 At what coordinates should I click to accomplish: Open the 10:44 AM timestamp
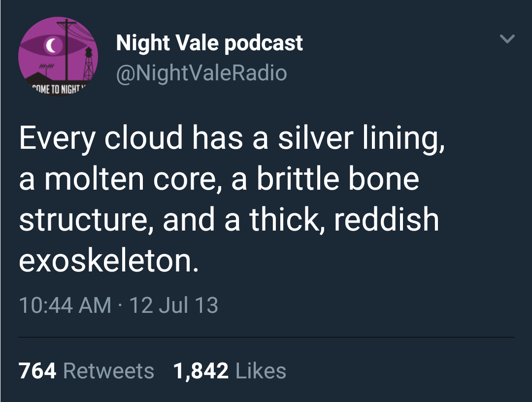coord(65,305)
